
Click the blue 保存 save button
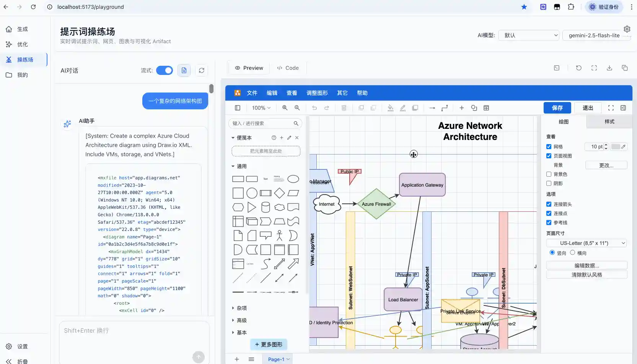point(557,108)
